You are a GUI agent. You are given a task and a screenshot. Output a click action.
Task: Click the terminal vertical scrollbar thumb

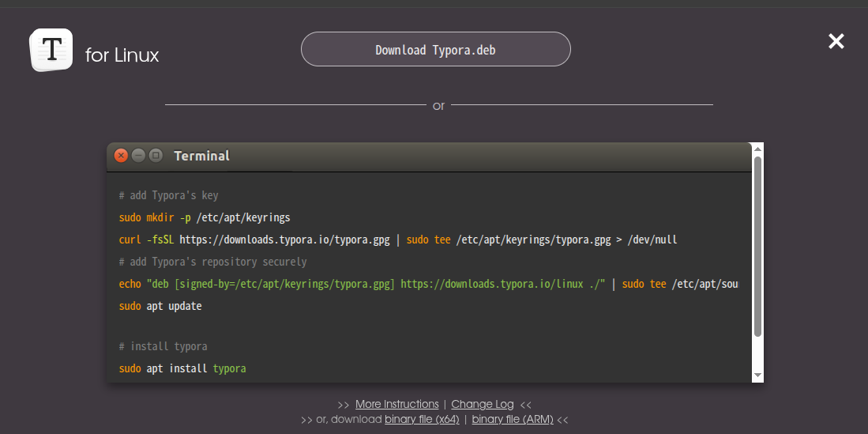(758, 247)
